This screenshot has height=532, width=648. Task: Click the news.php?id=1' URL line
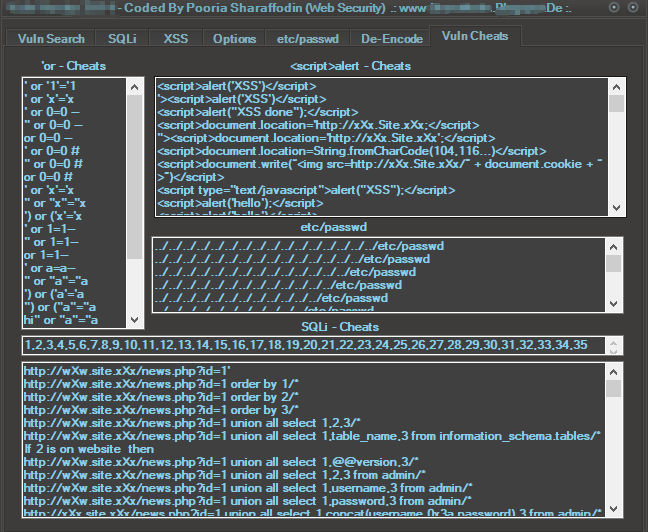point(127,371)
